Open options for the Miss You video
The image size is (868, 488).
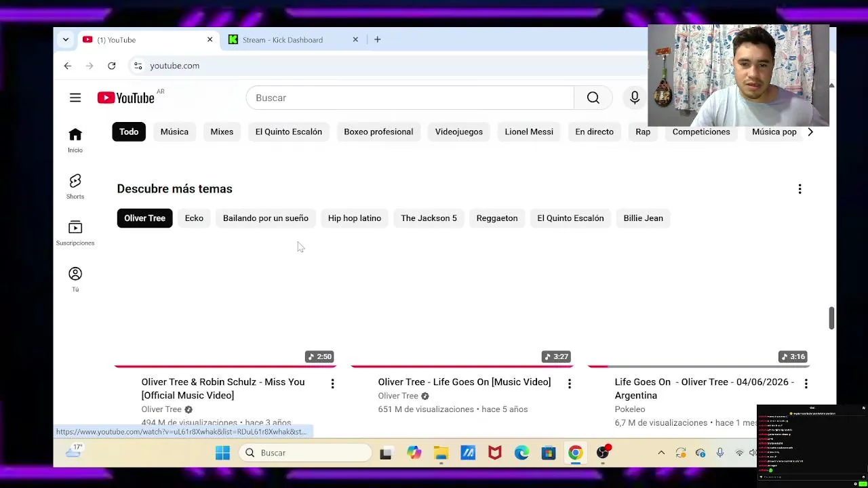332,384
